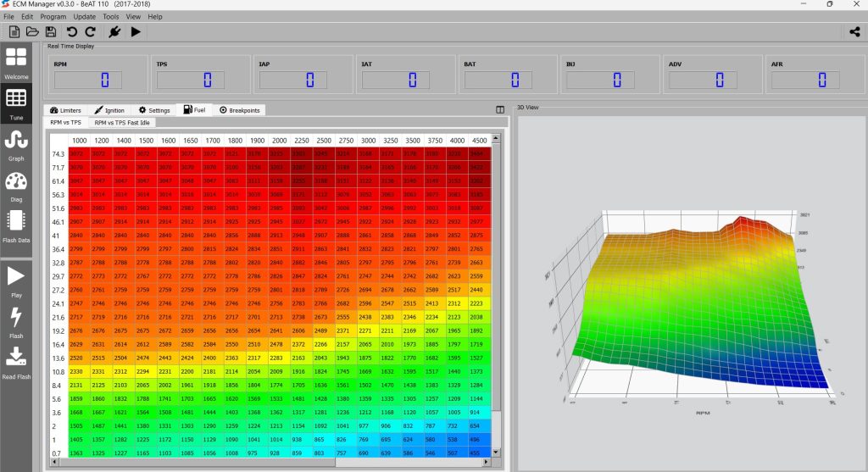The height and width of the screenshot is (472, 868).
Task: Toggle the split view layout icon
Action: click(500, 109)
